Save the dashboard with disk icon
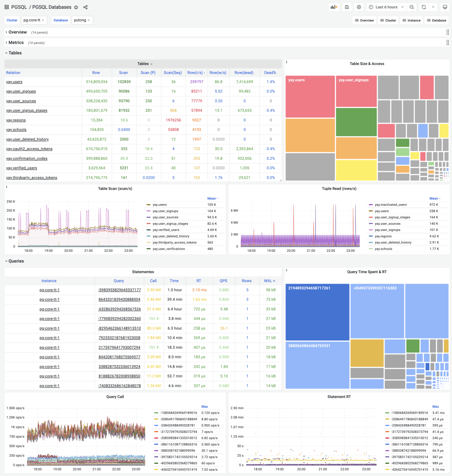The height and width of the screenshot is (476, 452). click(347, 7)
